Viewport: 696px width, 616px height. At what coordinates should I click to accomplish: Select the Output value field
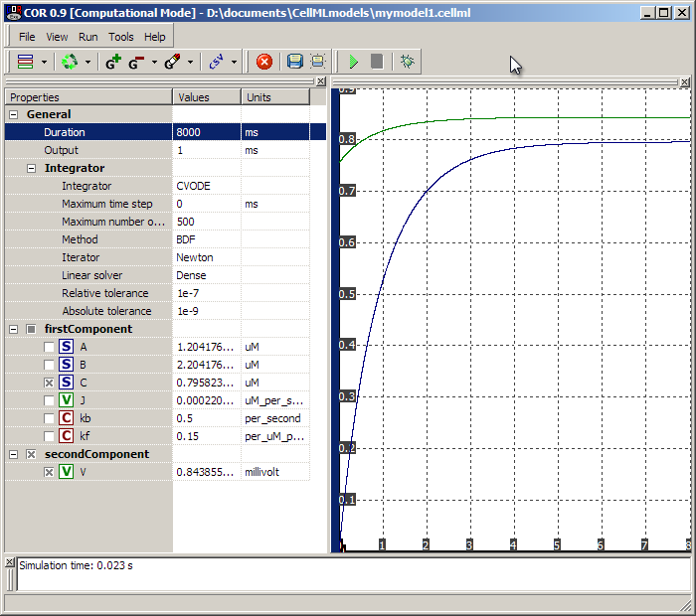(207, 150)
